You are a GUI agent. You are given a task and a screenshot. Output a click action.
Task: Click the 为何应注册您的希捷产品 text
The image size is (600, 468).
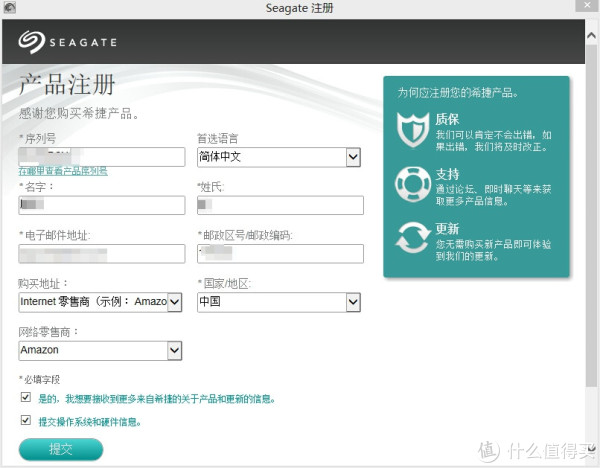click(x=458, y=92)
